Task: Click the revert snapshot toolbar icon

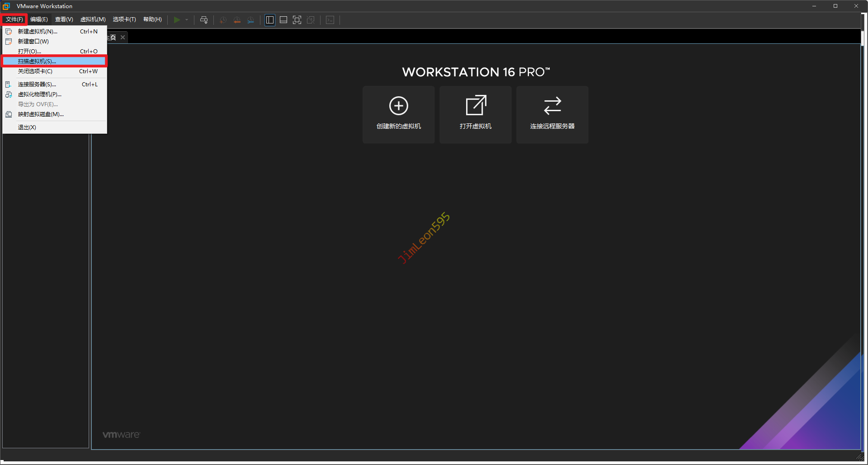Action: coord(237,20)
